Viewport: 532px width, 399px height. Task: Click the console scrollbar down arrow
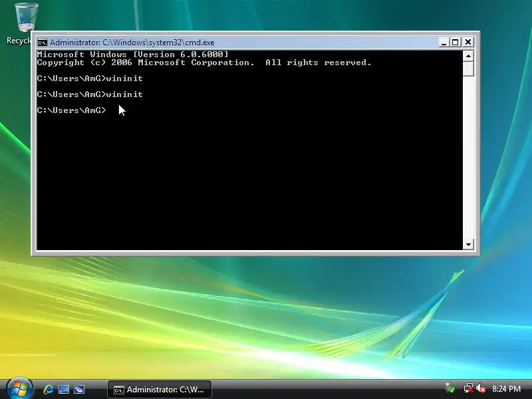tap(469, 244)
